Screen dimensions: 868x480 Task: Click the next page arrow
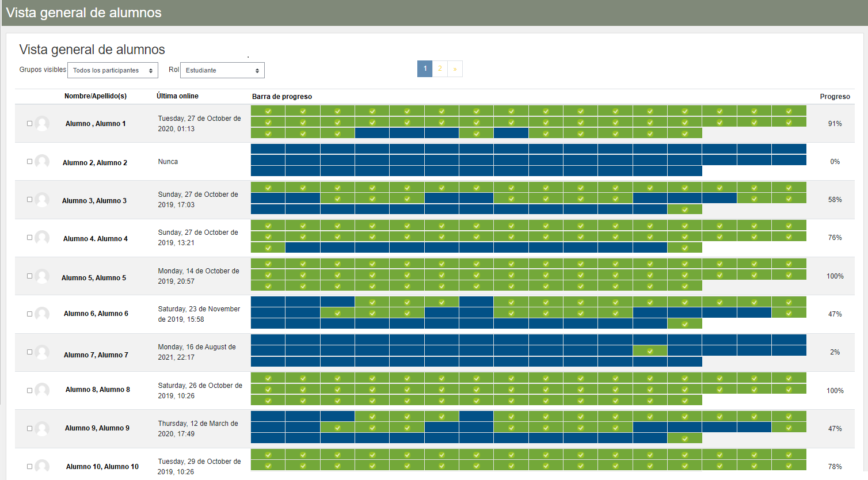pos(455,68)
